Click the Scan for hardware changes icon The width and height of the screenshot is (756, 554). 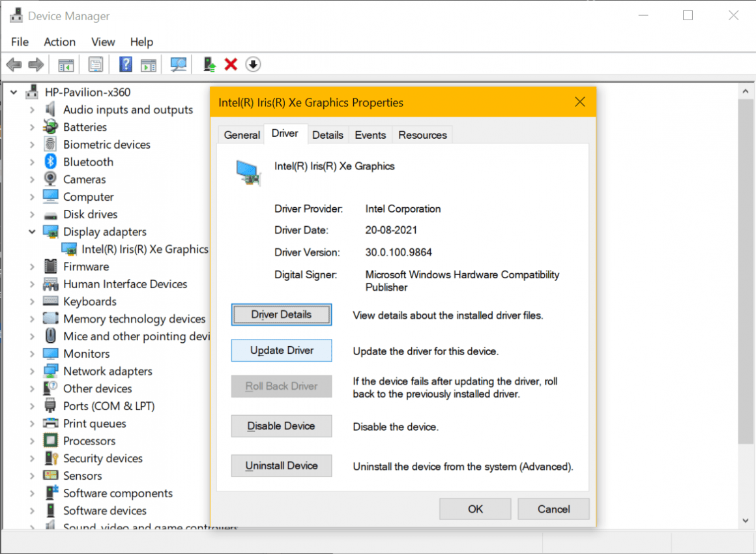click(x=178, y=64)
